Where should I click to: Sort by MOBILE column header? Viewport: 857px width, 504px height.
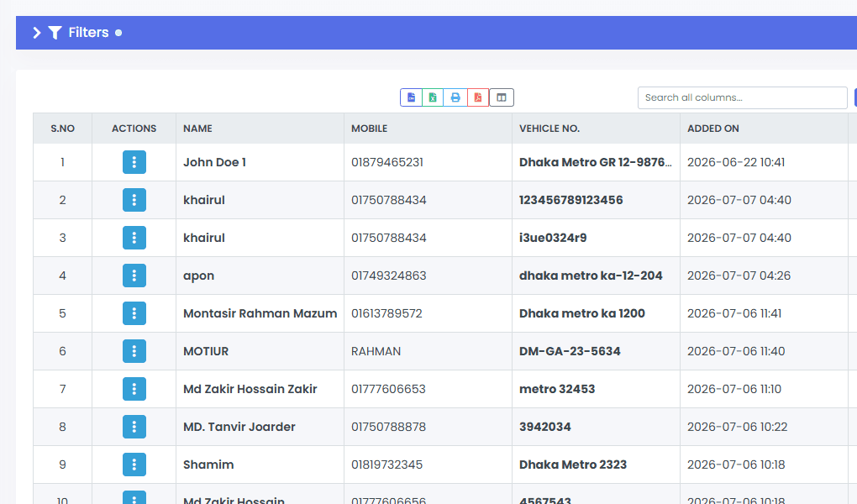(x=428, y=129)
